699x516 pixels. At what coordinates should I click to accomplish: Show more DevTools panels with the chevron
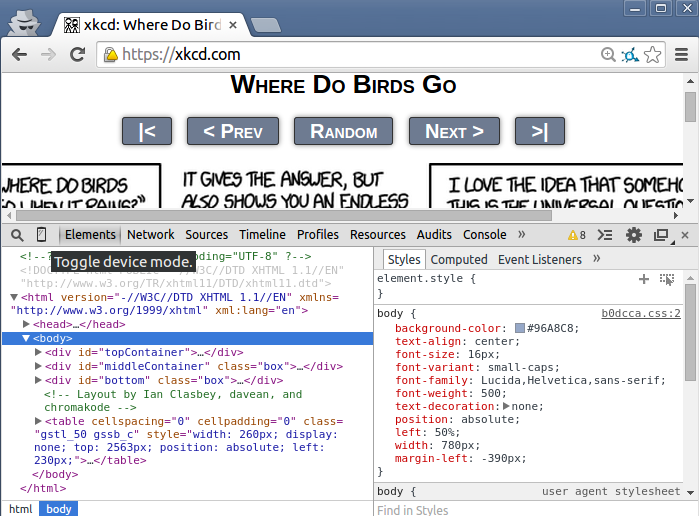(520, 235)
